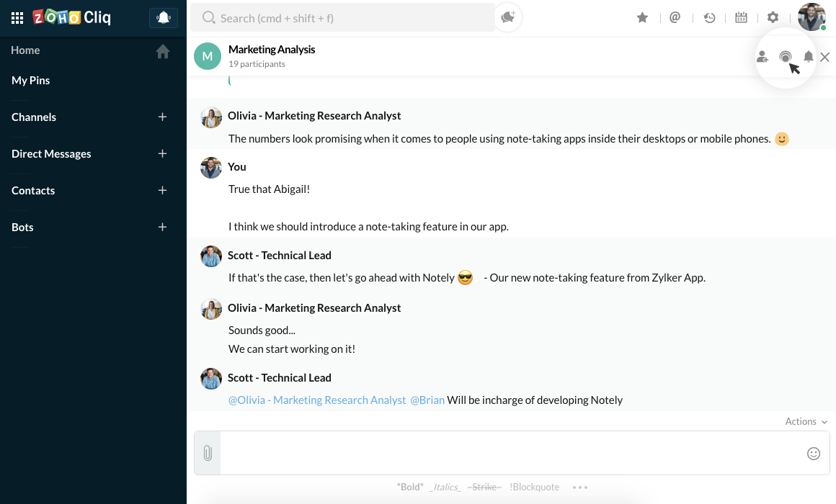836x504 pixels.
Task: Start a live broadcast in the channel
Action: (786, 57)
